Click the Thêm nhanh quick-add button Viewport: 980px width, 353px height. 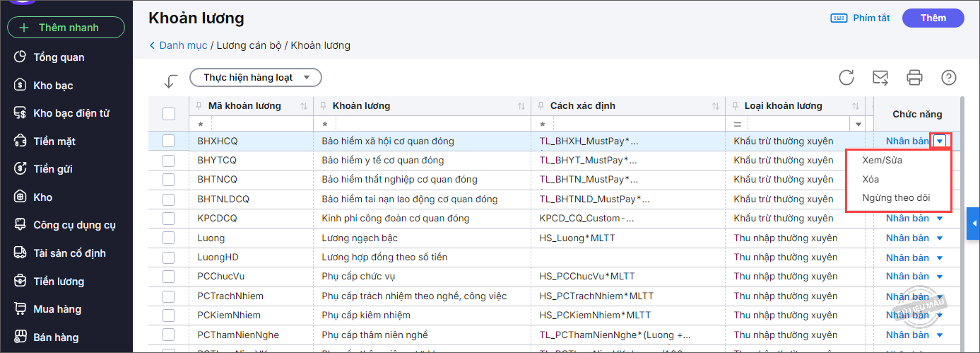click(x=66, y=28)
